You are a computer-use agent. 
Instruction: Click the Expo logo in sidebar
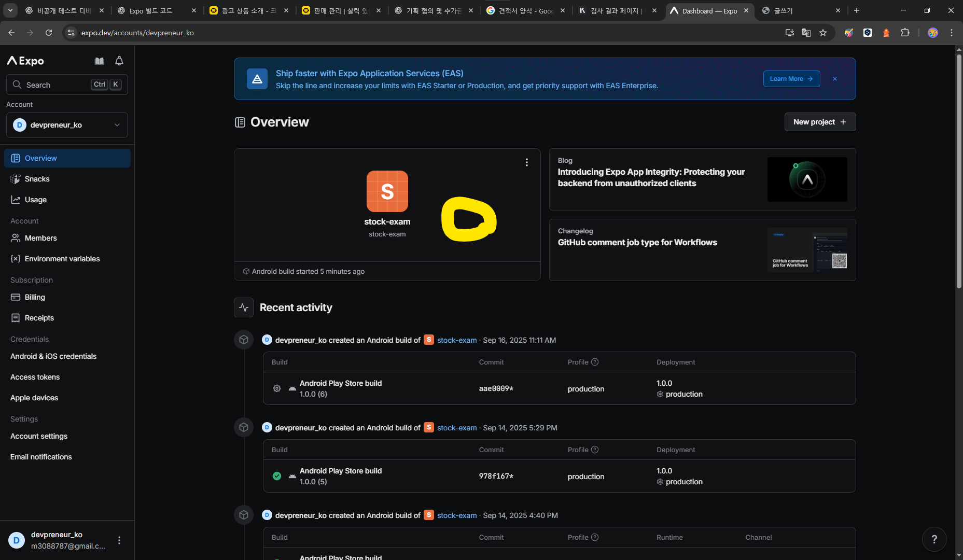[x=25, y=61]
